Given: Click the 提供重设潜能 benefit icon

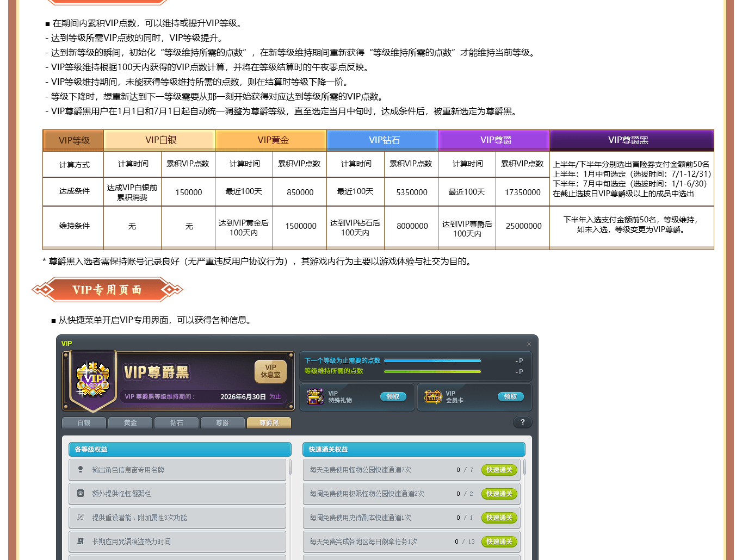Looking at the screenshot, I should [x=81, y=518].
